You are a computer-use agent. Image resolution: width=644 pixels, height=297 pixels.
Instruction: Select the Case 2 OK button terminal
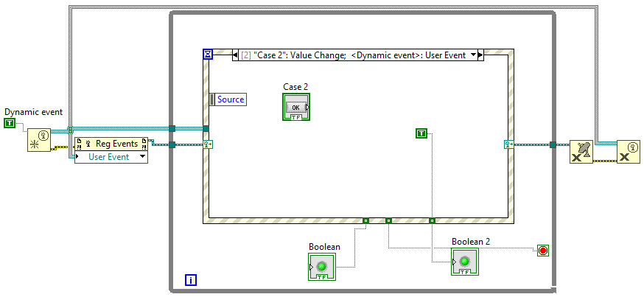tap(296, 107)
